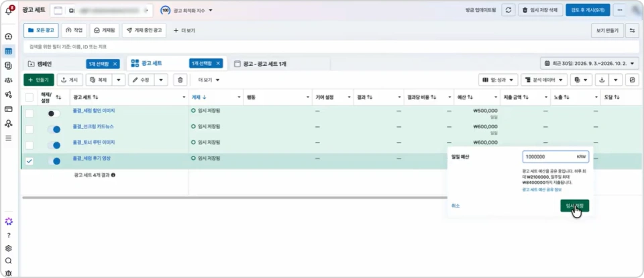This screenshot has height=278, width=644.
Task: Click the trash delete icon in toolbar
Action: tap(180, 80)
